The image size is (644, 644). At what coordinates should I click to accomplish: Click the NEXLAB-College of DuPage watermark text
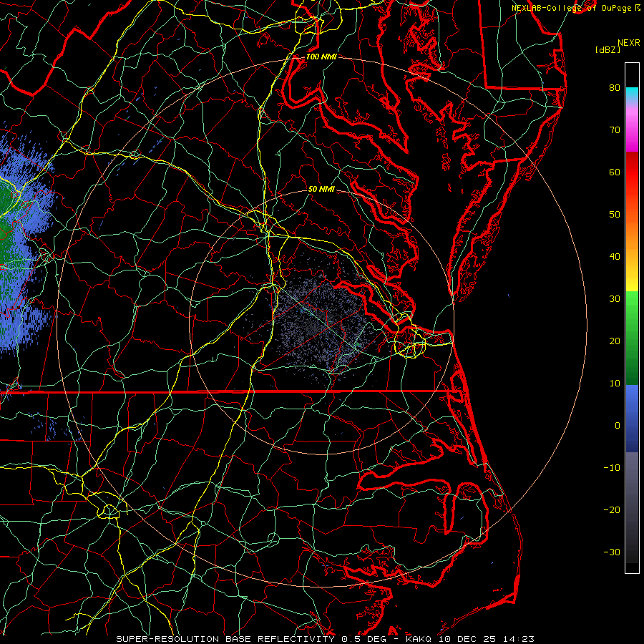coord(572,8)
